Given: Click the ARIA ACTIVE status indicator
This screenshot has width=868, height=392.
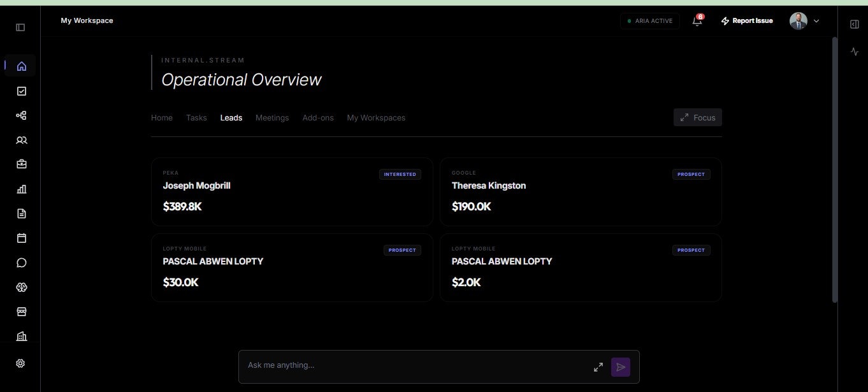Looking at the screenshot, I should [x=650, y=20].
